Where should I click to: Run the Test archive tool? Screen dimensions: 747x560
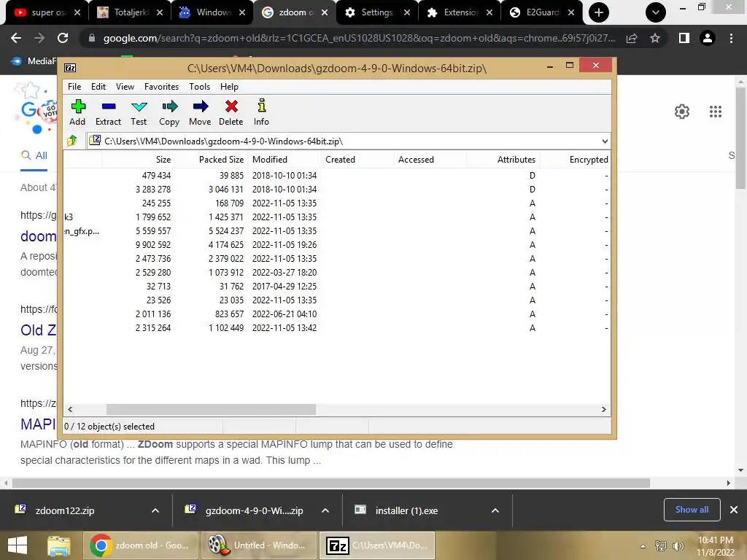139,112
